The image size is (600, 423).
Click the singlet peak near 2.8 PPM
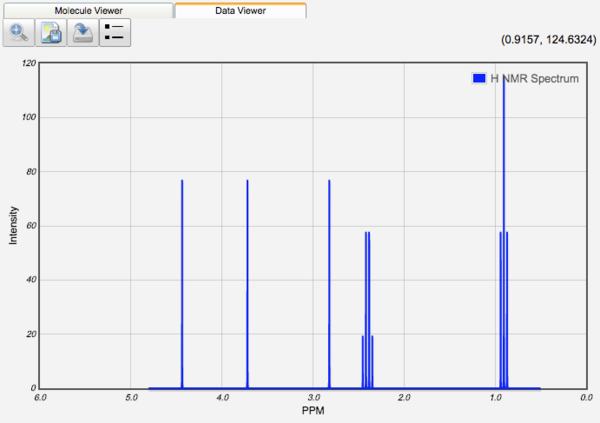tap(329, 280)
